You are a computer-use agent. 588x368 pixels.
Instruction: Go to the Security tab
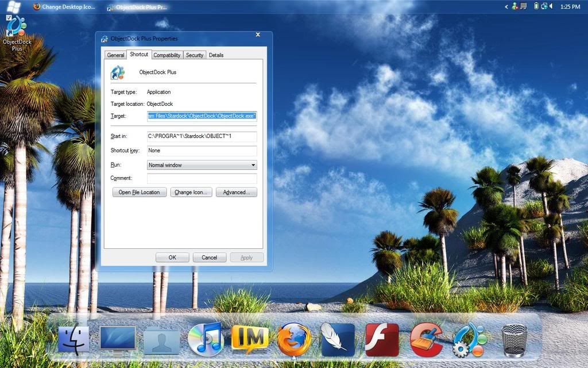point(194,55)
